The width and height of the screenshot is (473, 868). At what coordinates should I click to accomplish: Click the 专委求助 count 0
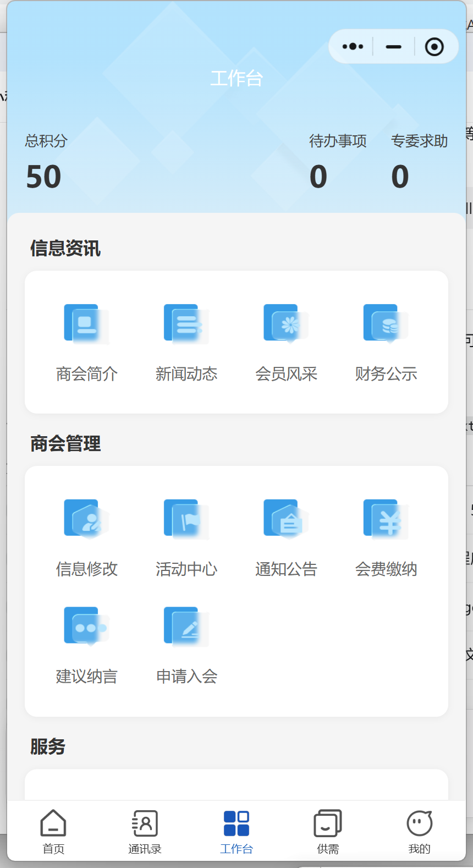pos(400,177)
